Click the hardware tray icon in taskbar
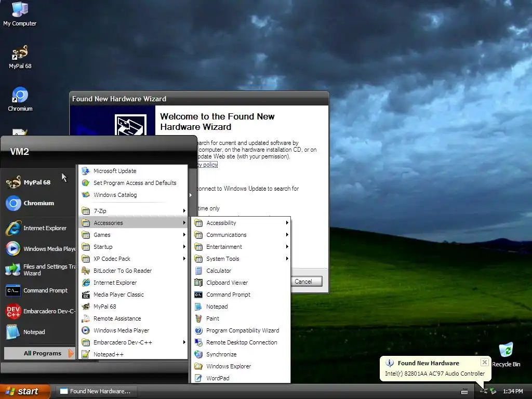The width and height of the screenshot is (532, 399). 484,391
